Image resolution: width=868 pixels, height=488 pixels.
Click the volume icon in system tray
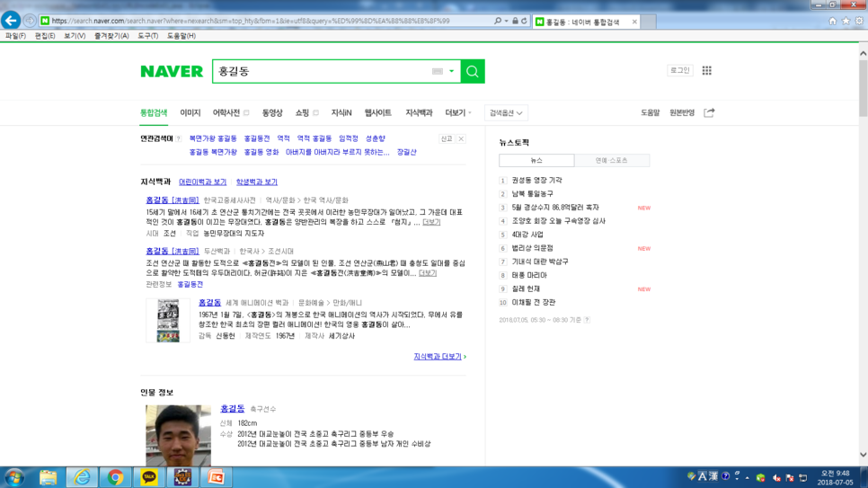(x=776, y=477)
